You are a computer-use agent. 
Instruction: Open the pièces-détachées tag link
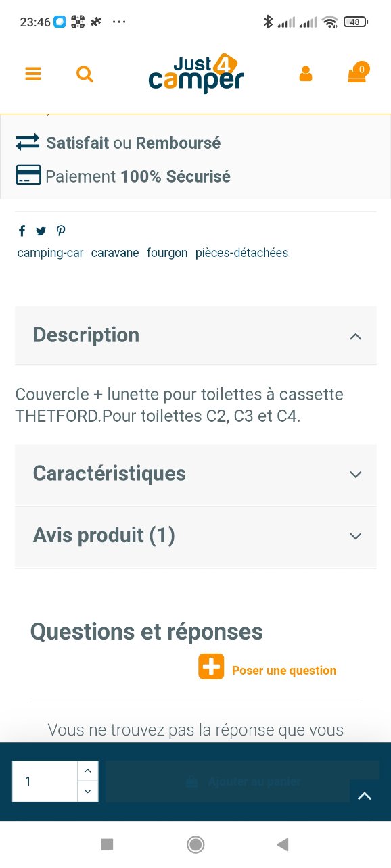pos(241,253)
